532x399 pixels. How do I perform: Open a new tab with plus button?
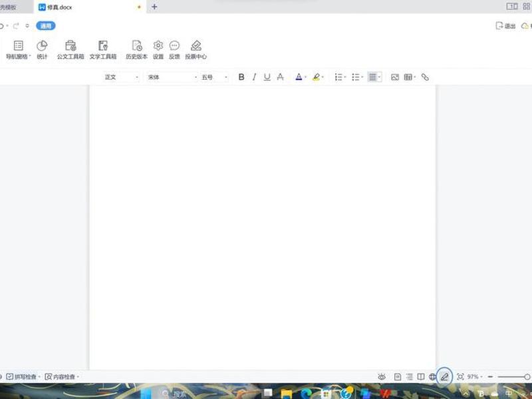tap(154, 7)
